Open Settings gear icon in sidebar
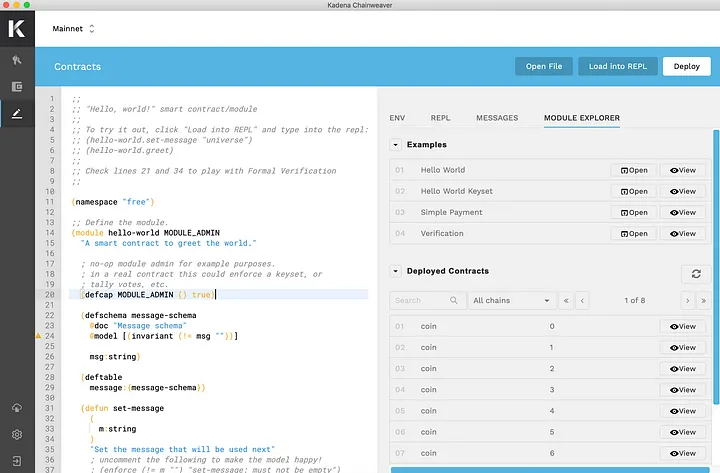This screenshot has height=473, width=720. [17, 434]
